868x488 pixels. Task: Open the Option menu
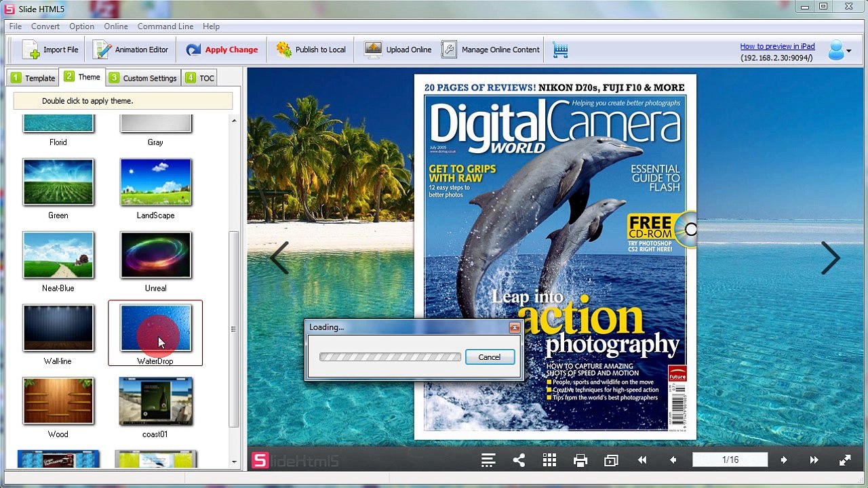pyautogui.click(x=81, y=26)
